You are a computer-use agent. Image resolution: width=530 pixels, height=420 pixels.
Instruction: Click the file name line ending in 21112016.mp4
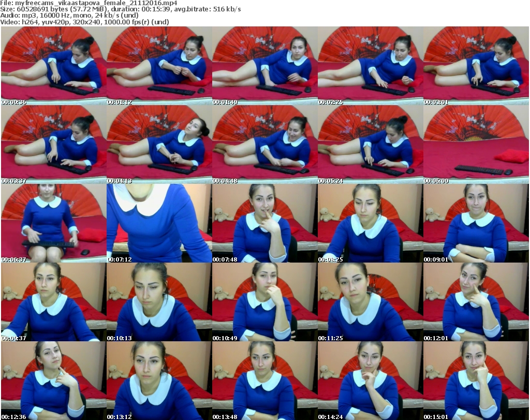[89, 3]
